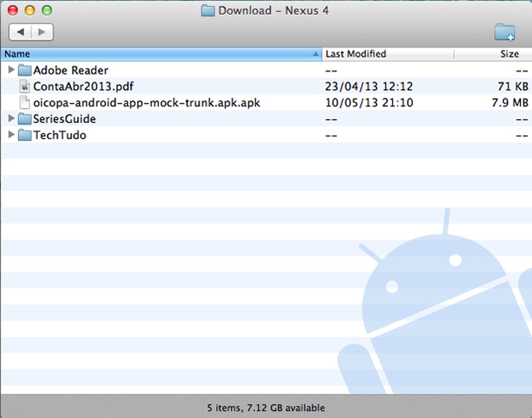Select the SeriesGuide folder name

[x=64, y=119]
